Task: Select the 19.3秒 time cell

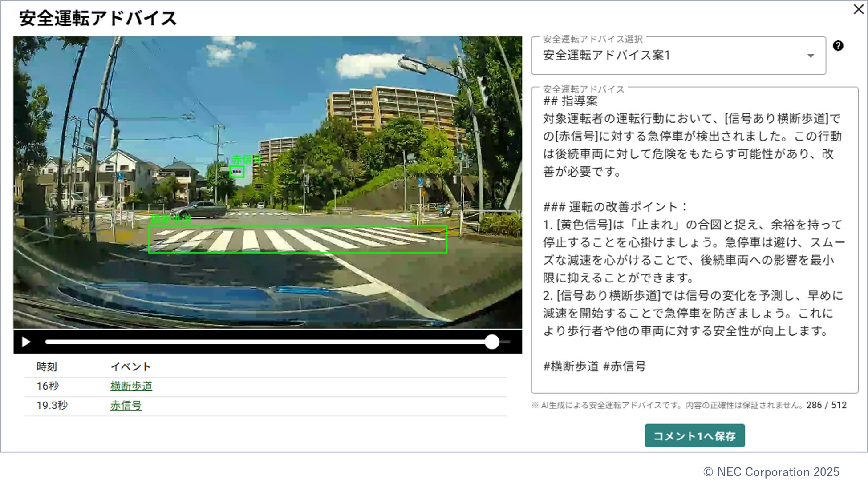Action: 52,406
